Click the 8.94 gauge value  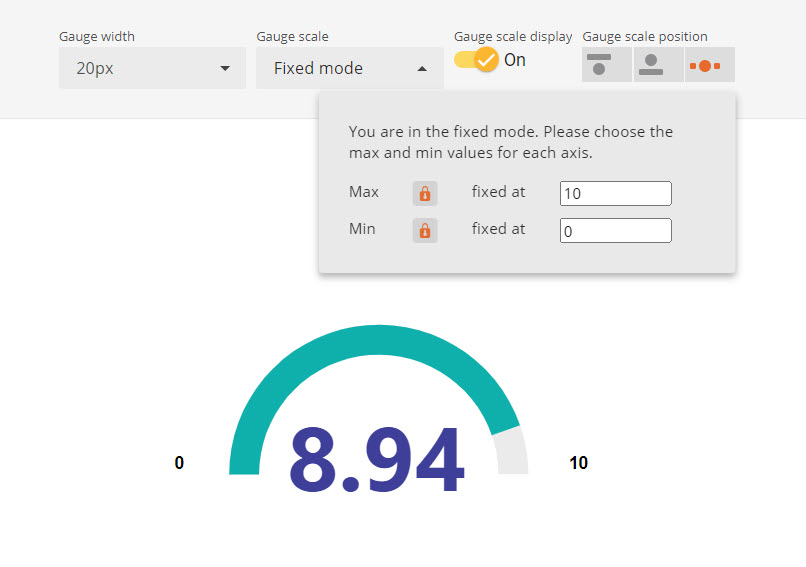point(377,460)
